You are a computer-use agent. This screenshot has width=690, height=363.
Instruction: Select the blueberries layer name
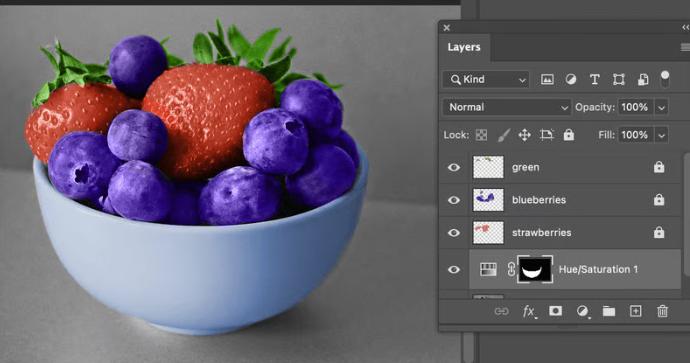539,200
